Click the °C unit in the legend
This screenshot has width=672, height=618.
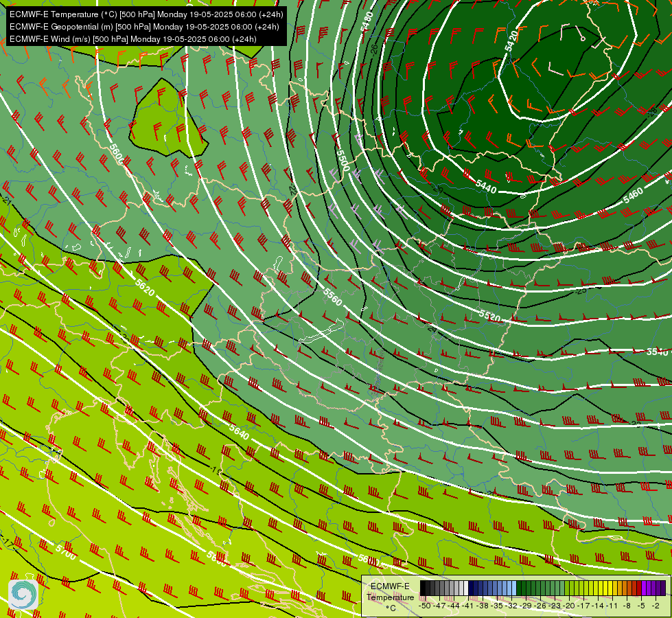click(392, 608)
